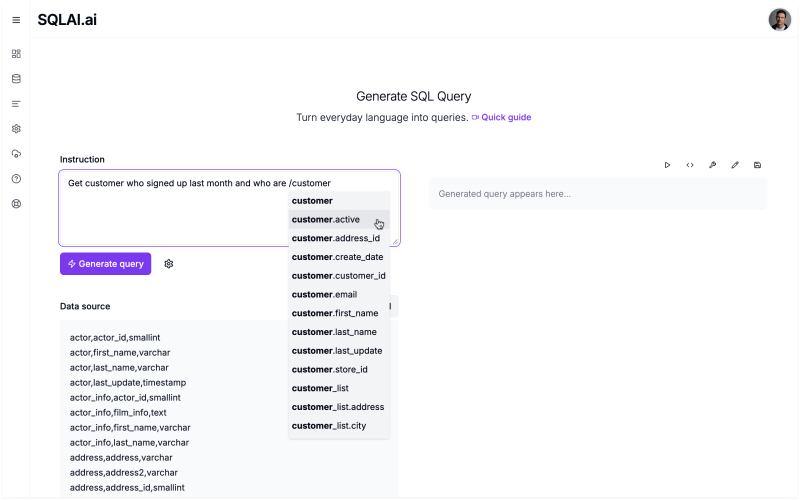Click address,address2,varchar row

(124, 472)
